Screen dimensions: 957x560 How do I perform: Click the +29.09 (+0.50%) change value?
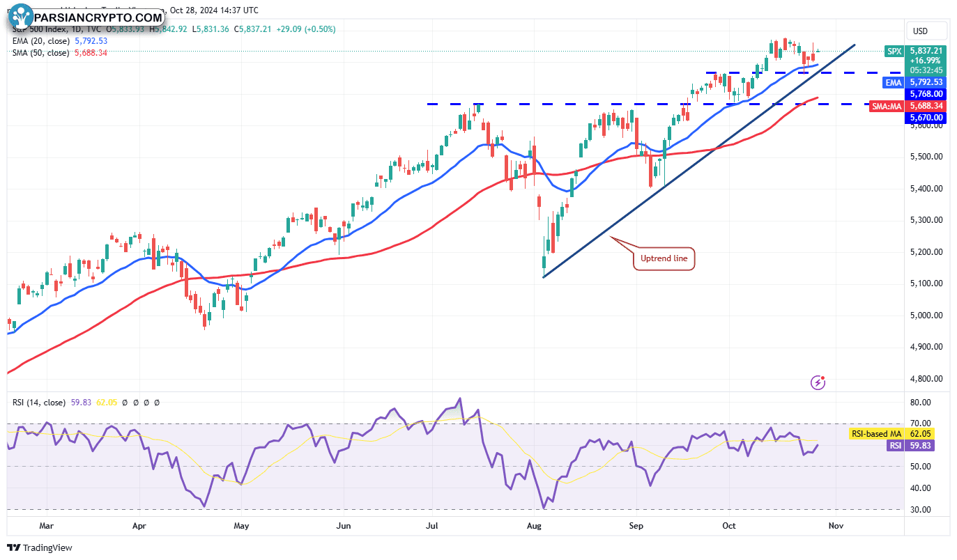[305, 29]
